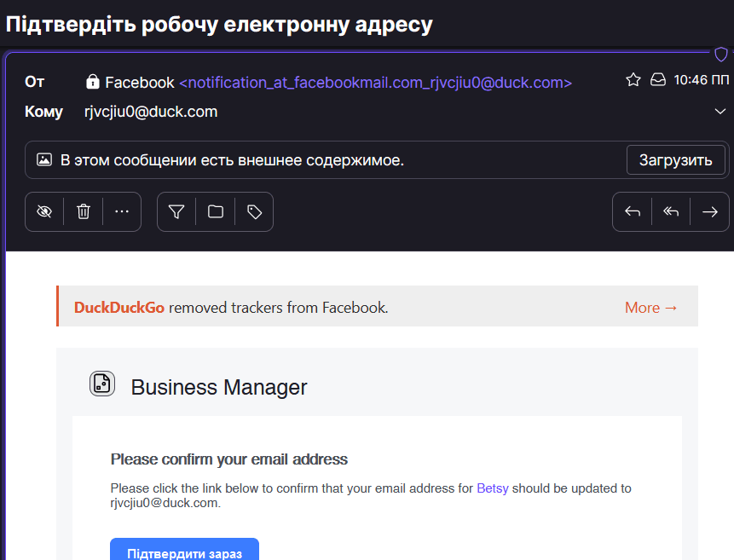Open the move-to-folder icon
Screen dimensions: 734x560
216,211
